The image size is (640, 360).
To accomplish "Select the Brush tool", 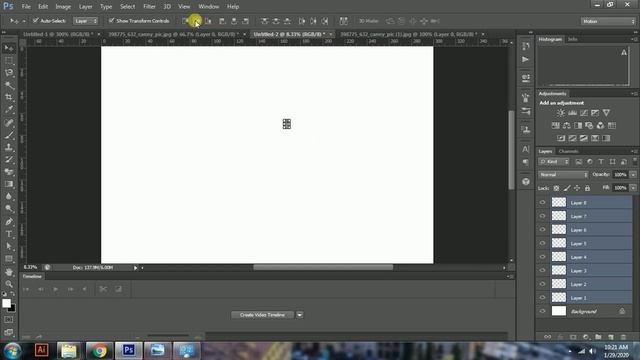I will tap(9, 135).
